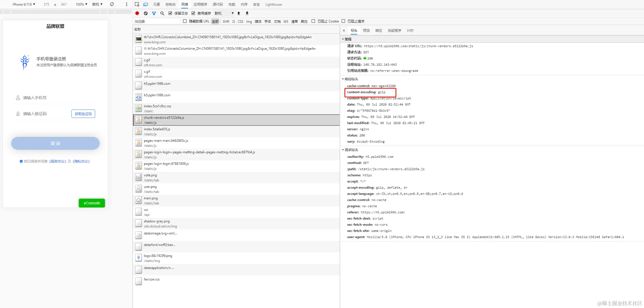Image resolution: width=644 pixels, height=308 pixels.
Task: Click the export HAR download arrow icon
Action: click(x=247, y=13)
